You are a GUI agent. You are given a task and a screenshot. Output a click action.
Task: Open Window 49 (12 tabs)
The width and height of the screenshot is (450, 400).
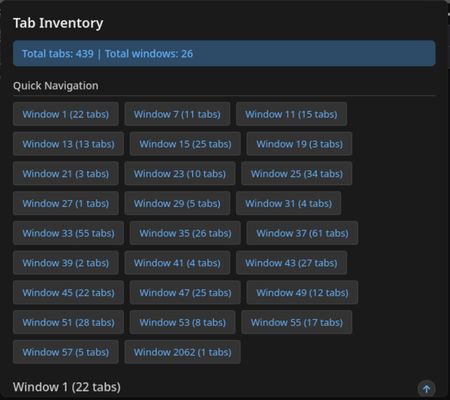click(x=302, y=293)
